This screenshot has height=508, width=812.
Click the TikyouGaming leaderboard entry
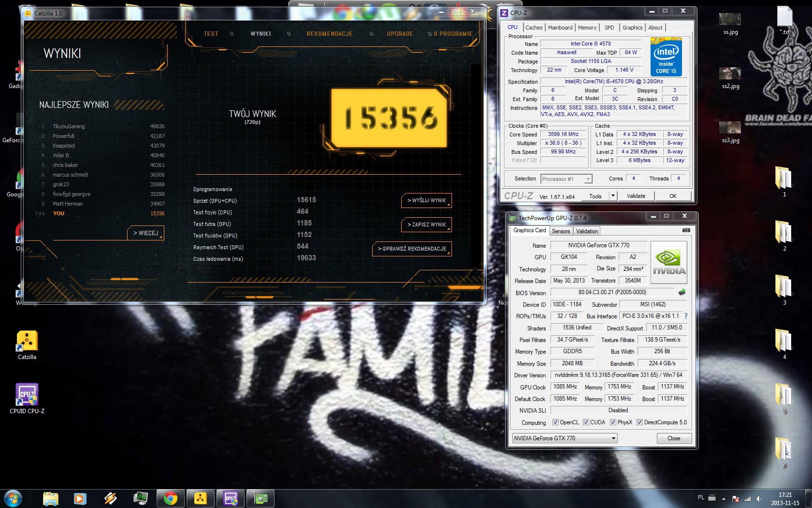point(103,126)
